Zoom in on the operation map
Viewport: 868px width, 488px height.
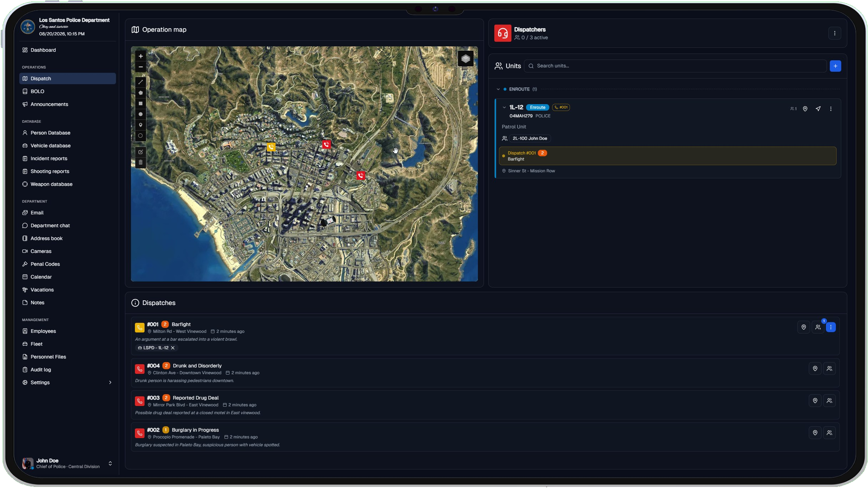141,56
